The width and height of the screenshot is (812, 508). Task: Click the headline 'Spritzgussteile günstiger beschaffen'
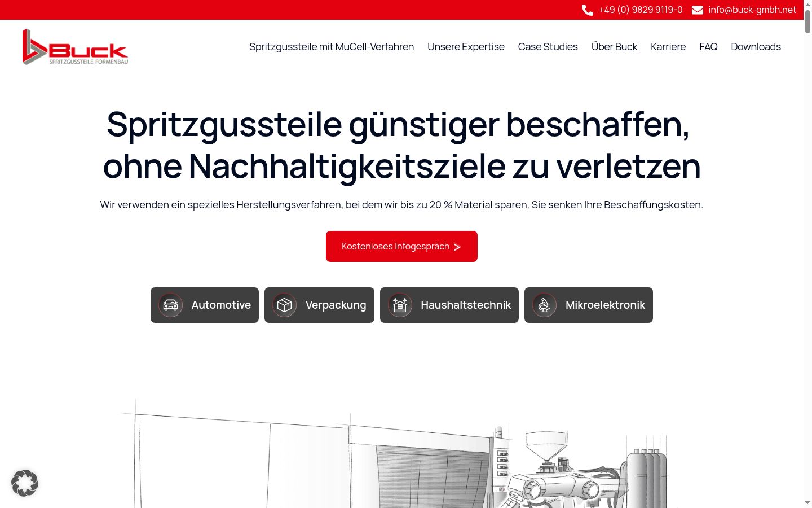[x=398, y=124]
